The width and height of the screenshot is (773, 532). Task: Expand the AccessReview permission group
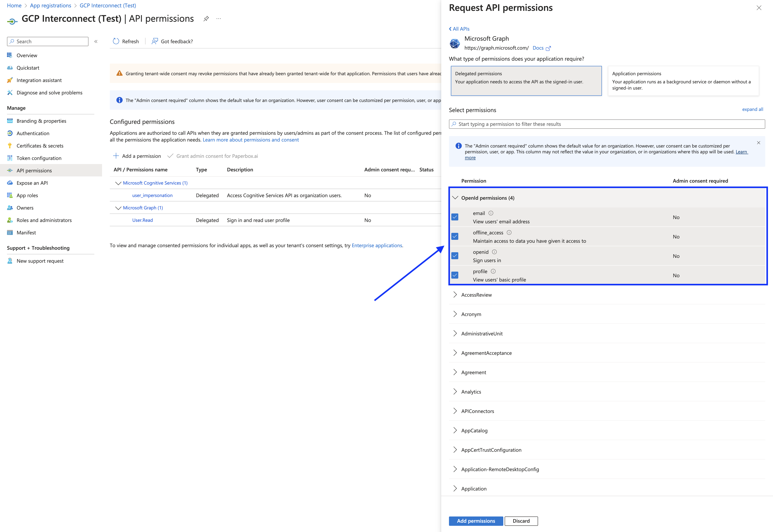(x=455, y=294)
